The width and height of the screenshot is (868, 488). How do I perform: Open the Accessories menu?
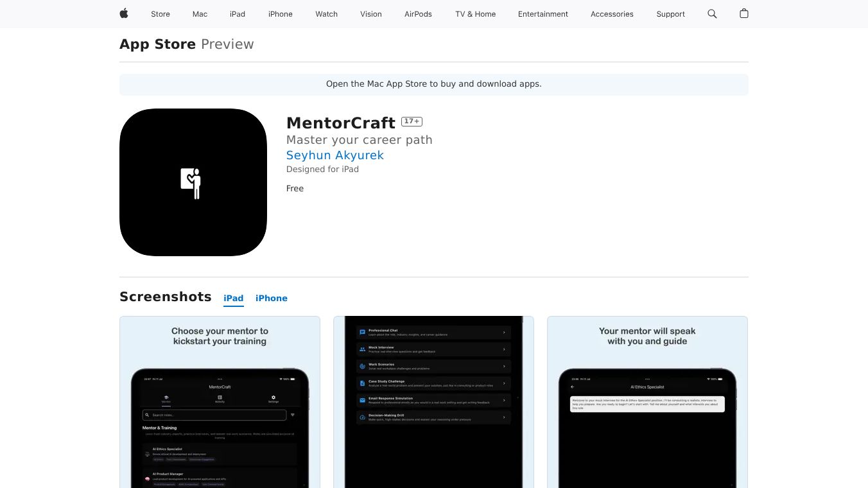(612, 14)
